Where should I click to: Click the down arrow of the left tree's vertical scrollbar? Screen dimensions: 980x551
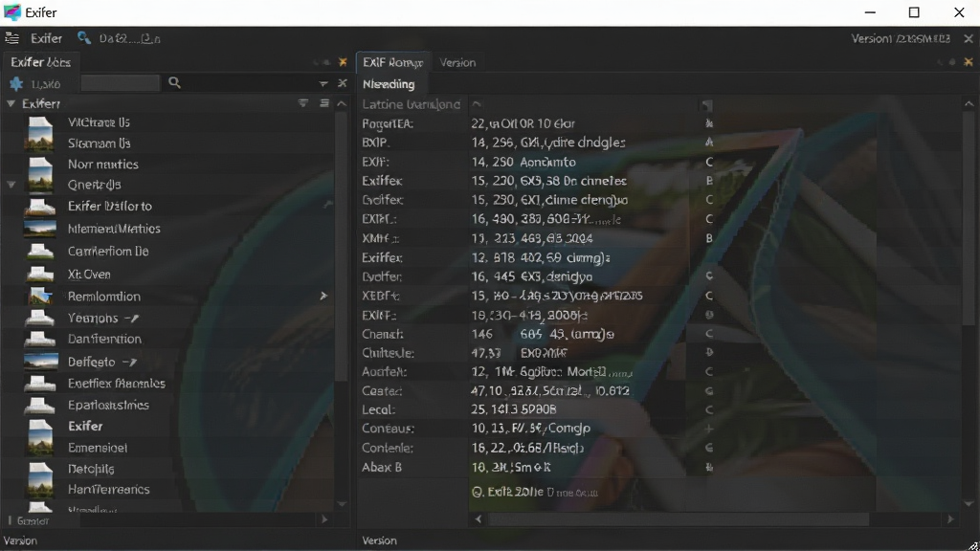coord(342,504)
